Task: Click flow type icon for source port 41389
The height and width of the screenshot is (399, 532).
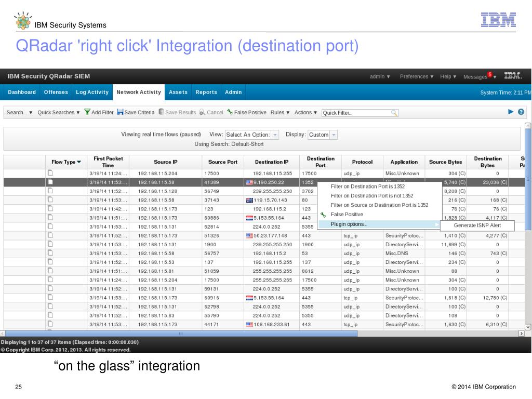Action: (x=50, y=182)
